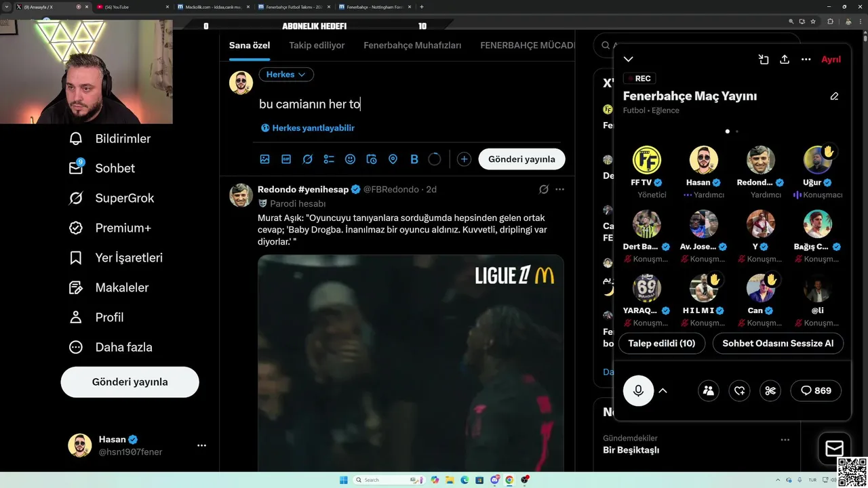
Task: Play the Ligue 1 video thumbnail
Action: 410,363
